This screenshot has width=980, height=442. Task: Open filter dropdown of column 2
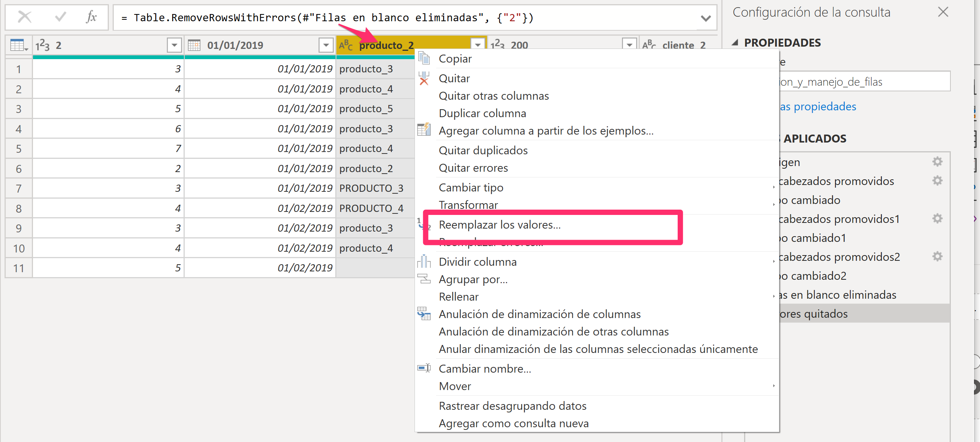coord(174,45)
